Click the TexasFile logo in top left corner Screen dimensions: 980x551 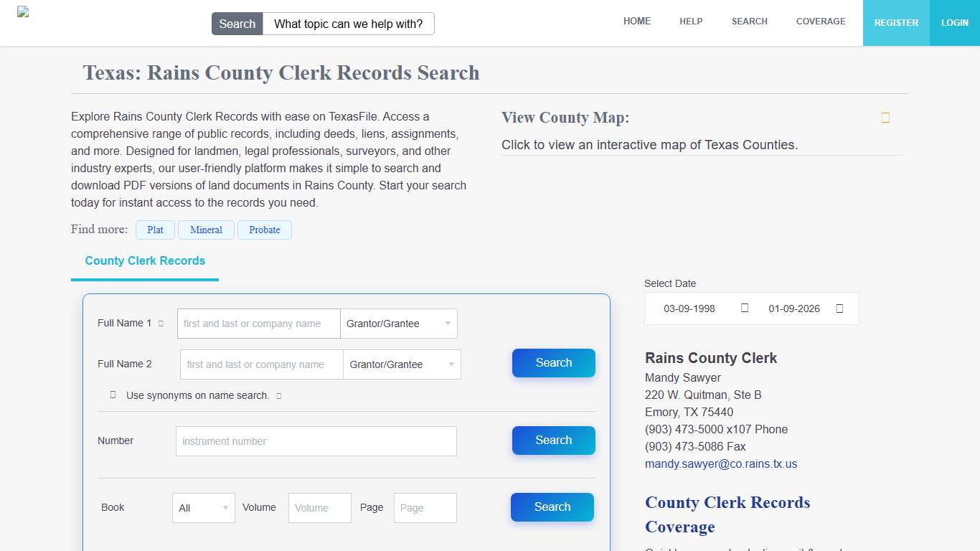click(x=22, y=11)
